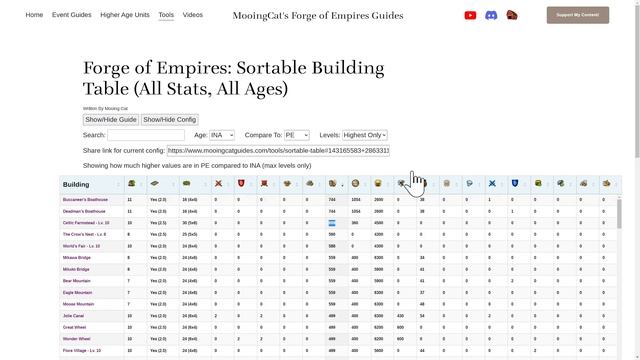This screenshot has height=360, width=640.
Task: Sort by red crossed swords attack column
Action: [218, 184]
